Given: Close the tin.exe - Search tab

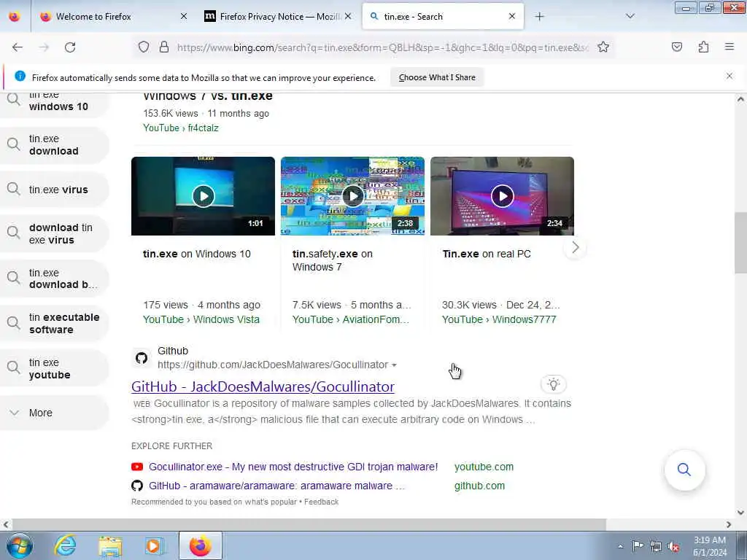Looking at the screenshot, I should tap(512, 17).
